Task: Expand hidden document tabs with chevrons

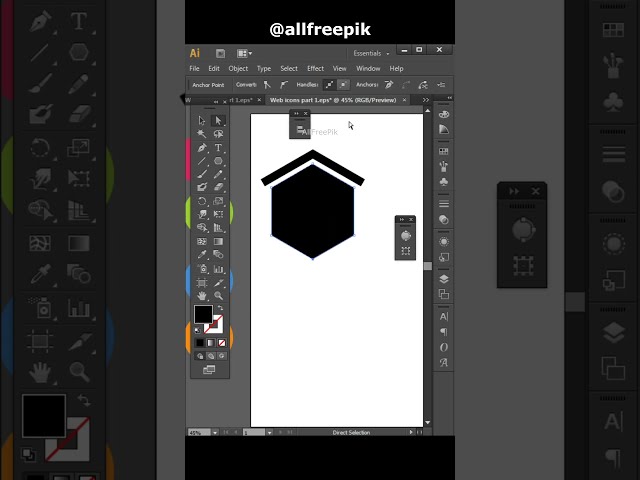Action: (x=426, y=100)
